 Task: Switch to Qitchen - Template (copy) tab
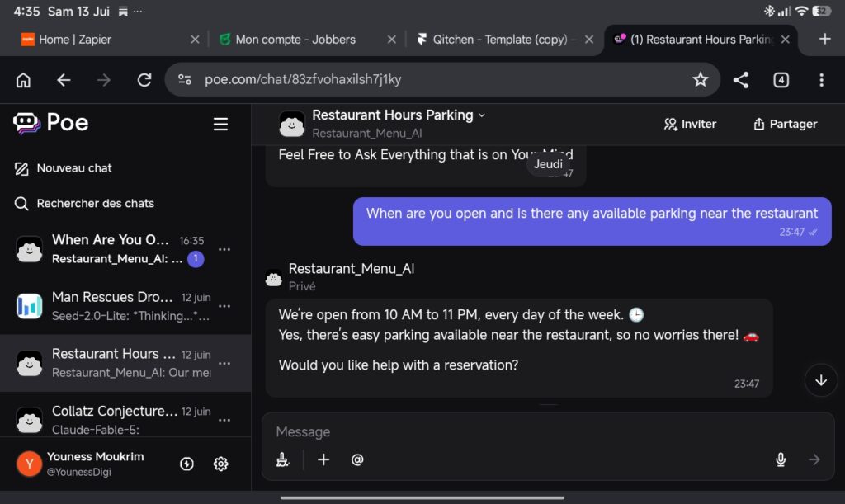click(x=496, y=40)
